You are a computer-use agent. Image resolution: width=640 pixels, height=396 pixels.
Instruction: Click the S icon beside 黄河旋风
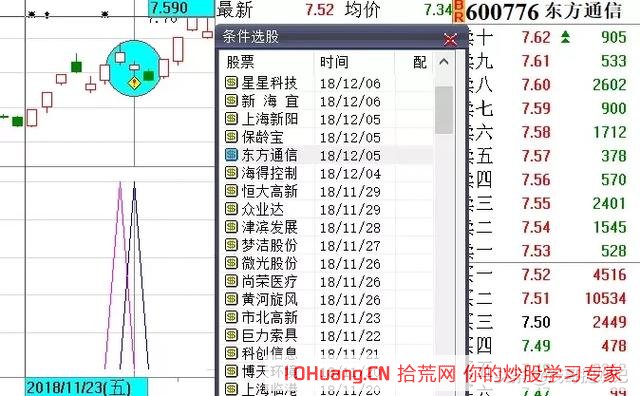231,299
